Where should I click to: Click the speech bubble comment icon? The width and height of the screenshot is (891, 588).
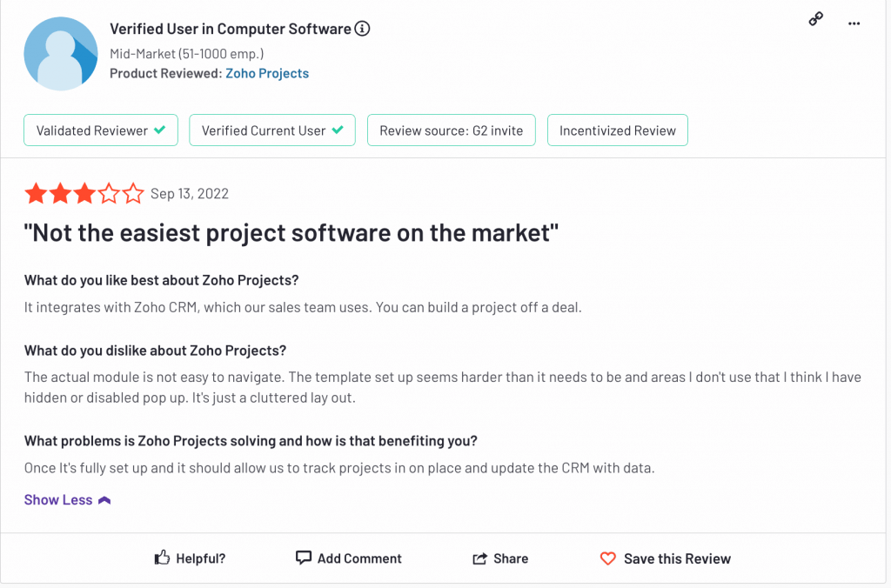click(304, 558)
